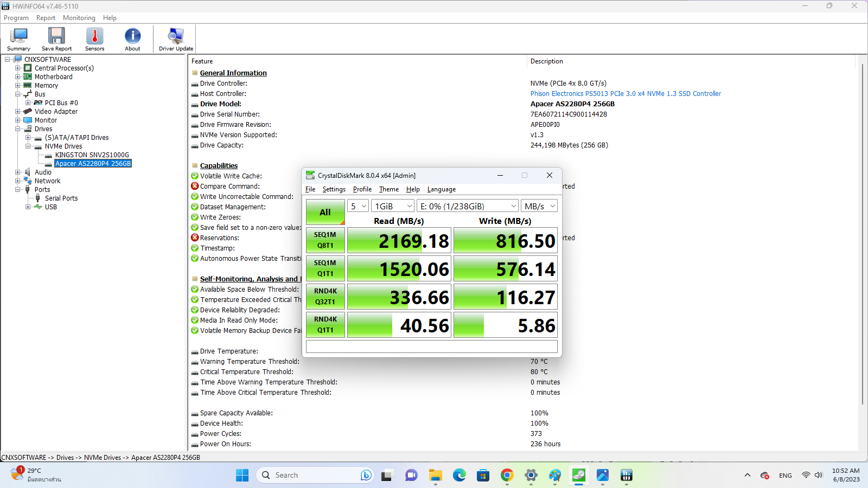Open volume control in system tray

pos(819,476)
